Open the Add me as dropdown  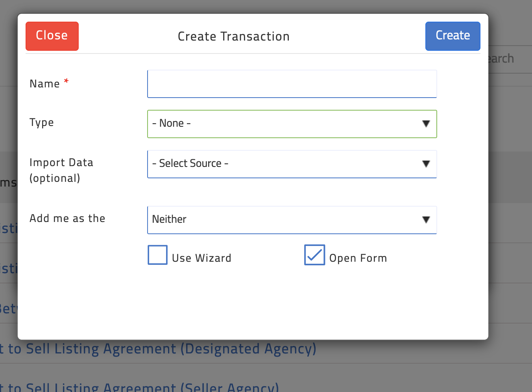tap(292, 220)
